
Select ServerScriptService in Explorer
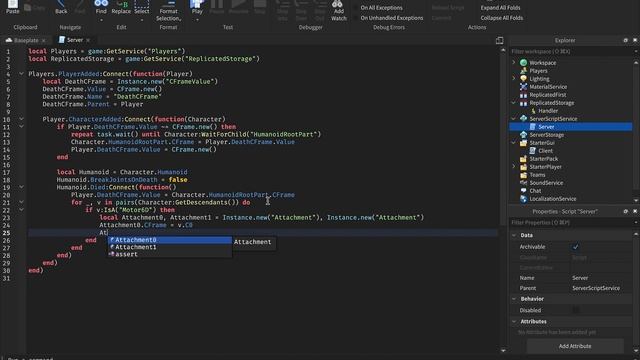[553, 119]
